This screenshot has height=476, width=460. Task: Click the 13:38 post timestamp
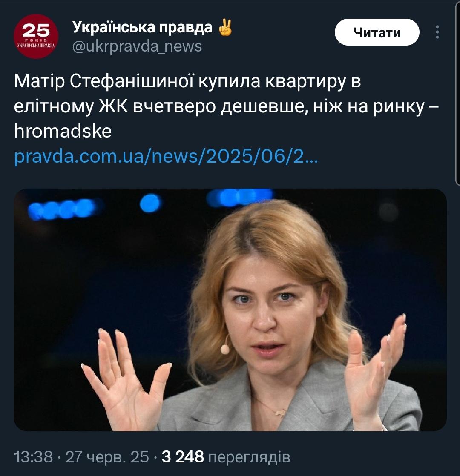point(33,457)
